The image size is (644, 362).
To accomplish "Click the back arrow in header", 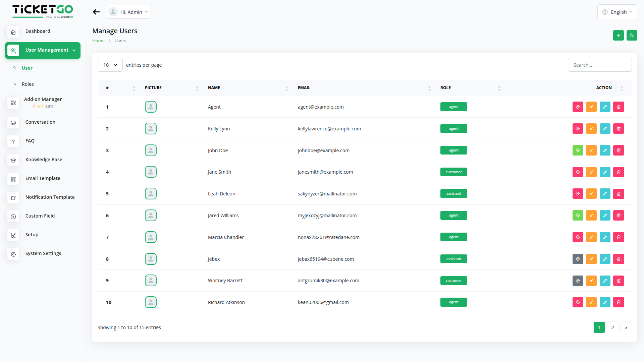I will click(x=96, y=12).
